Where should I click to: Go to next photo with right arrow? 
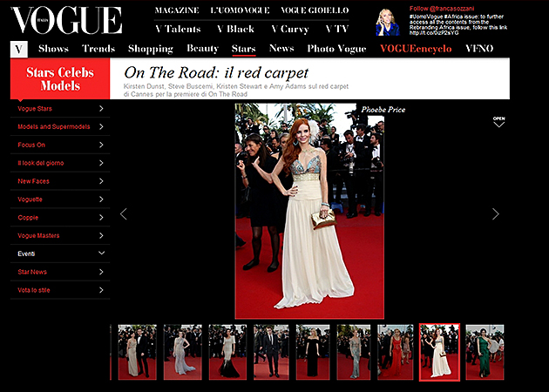click(x=496, y=213)
